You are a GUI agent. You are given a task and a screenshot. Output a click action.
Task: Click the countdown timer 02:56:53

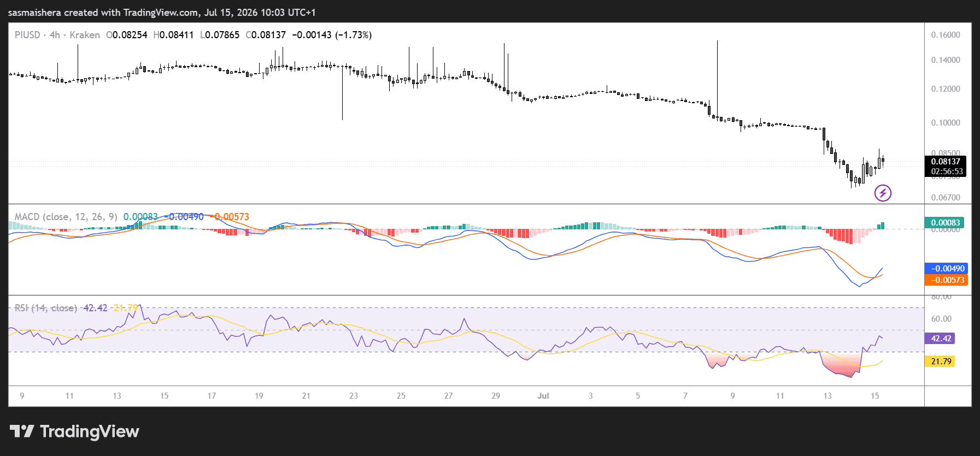947,171
